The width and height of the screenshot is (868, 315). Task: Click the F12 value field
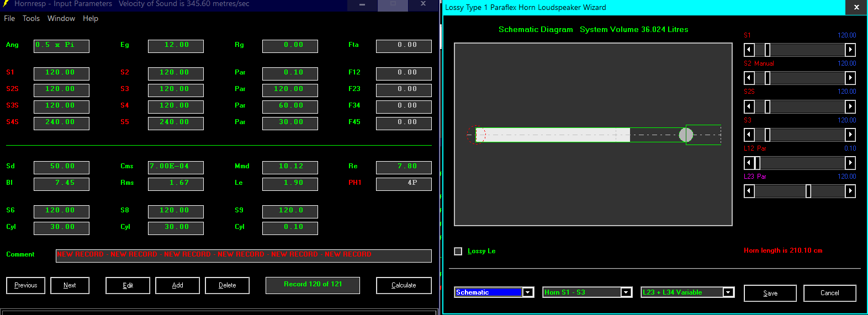click(x=404, y=73)
